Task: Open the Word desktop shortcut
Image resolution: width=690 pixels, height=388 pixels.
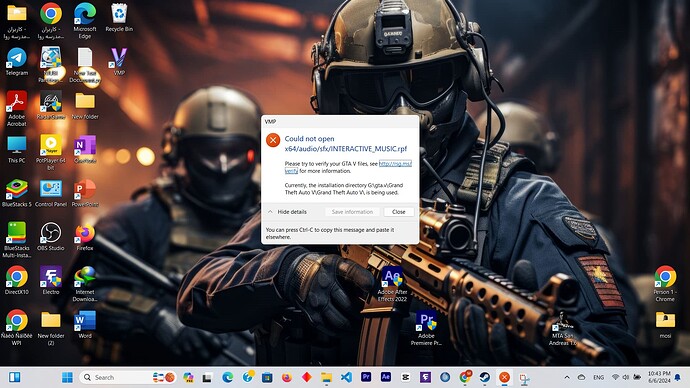Action: (85, 324)
